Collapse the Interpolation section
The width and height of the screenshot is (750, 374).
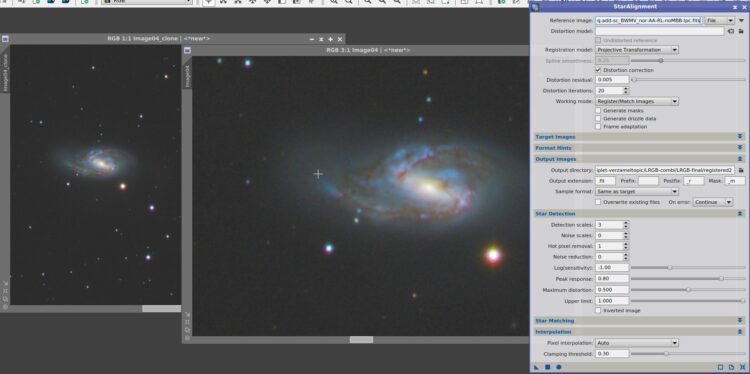click(x=740, y=331)
